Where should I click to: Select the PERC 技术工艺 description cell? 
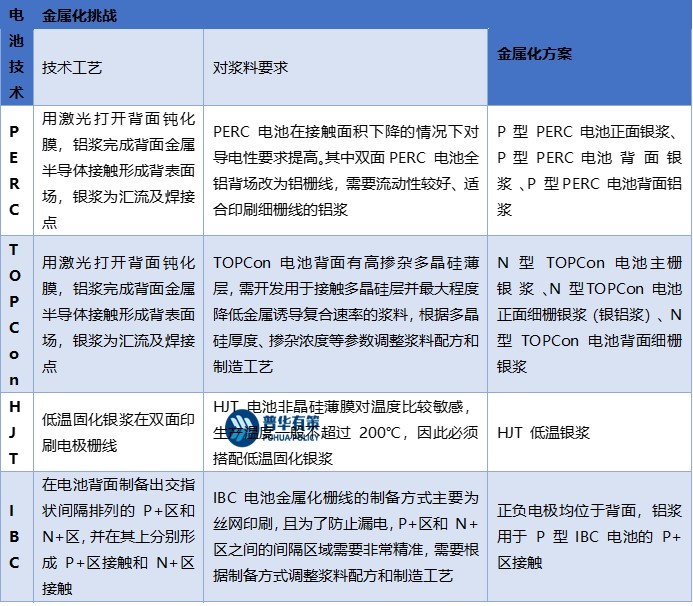[118, 169]
